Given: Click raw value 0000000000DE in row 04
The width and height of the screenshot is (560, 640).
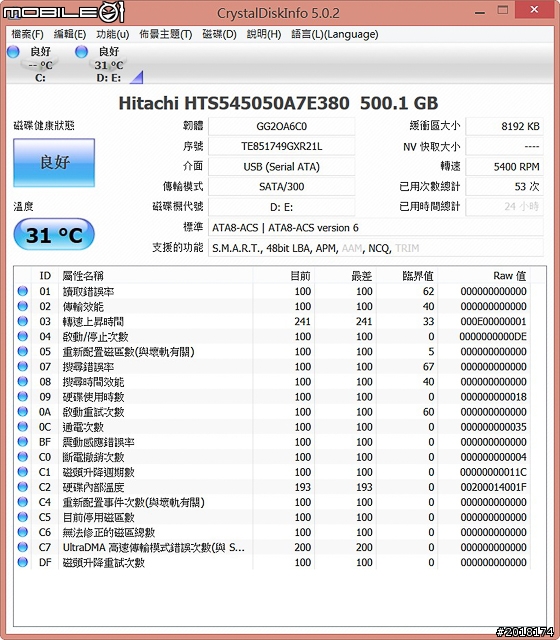Looking at the screenshot, I should (493, 337).
